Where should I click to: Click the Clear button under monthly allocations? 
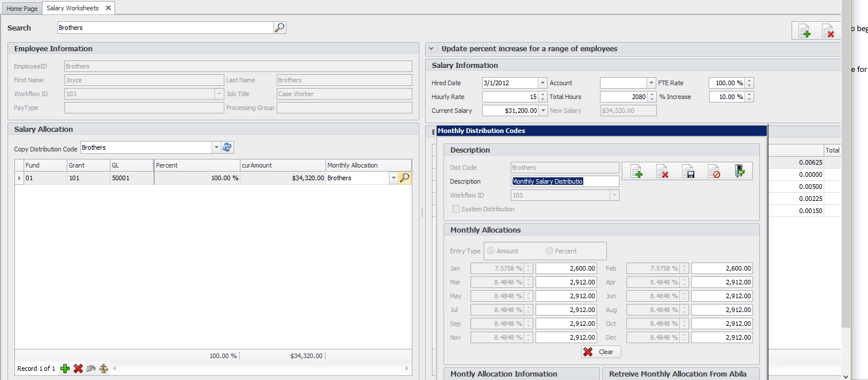pos(601,352)
